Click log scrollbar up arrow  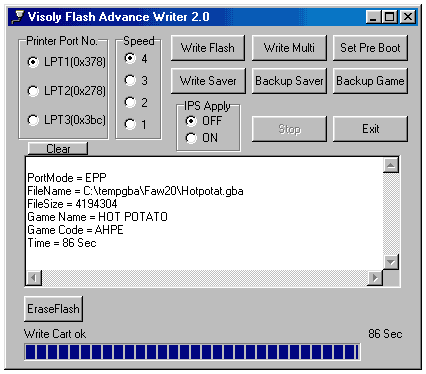pyautogui.click(x=391, y=165)
